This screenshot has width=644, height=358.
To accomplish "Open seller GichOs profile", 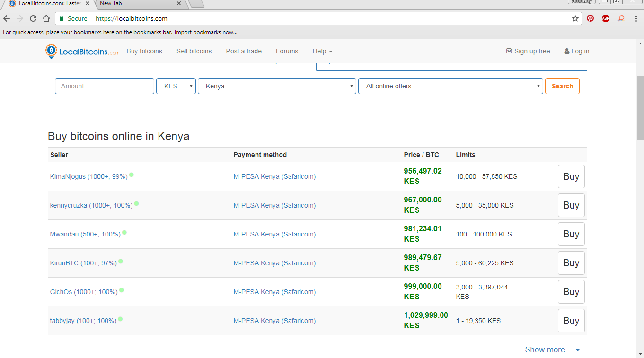I will pos(84,292).
